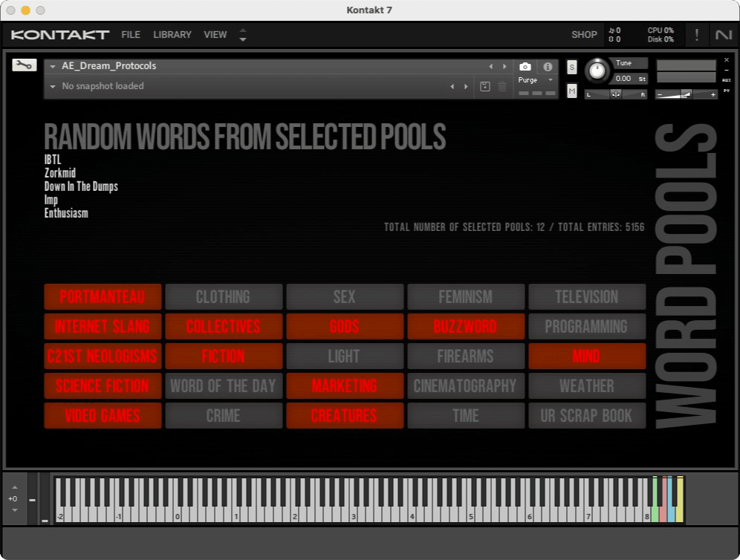740x560 pixels.
Task: Open the instrument edit wrench icon
Action: point(24,65)
